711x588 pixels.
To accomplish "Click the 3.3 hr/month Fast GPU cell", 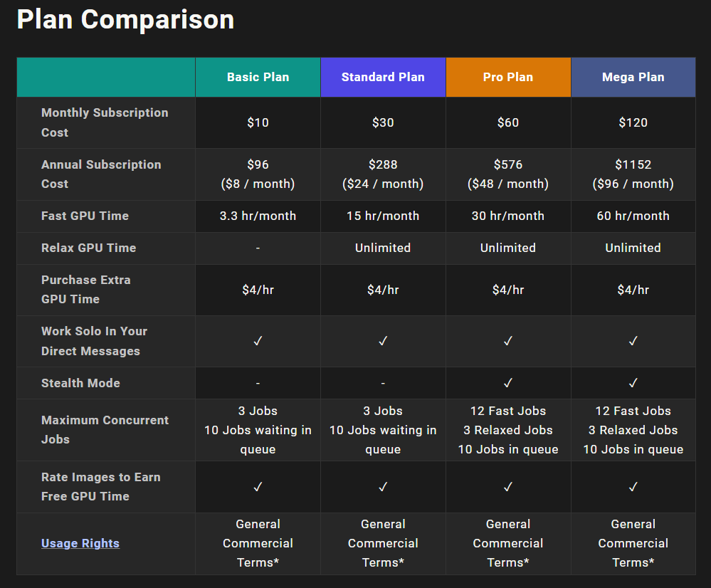I will click(x=258, y=216).
